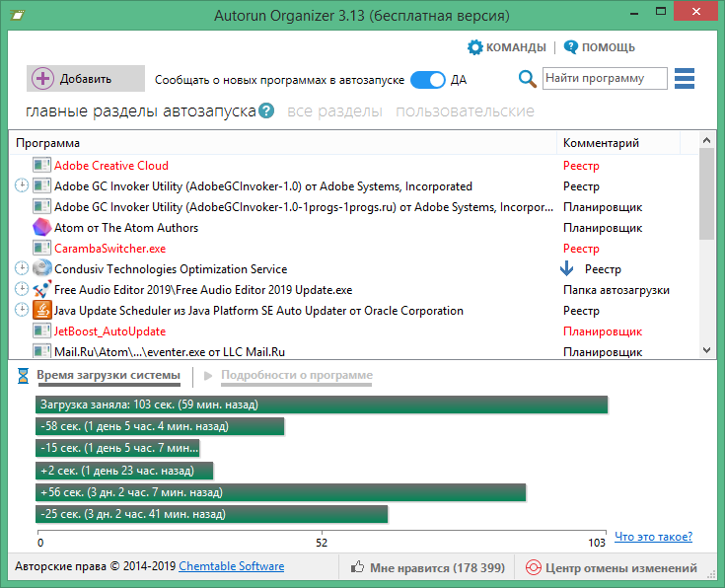Open the Подробности о программе tab

(x=297, y=375)
